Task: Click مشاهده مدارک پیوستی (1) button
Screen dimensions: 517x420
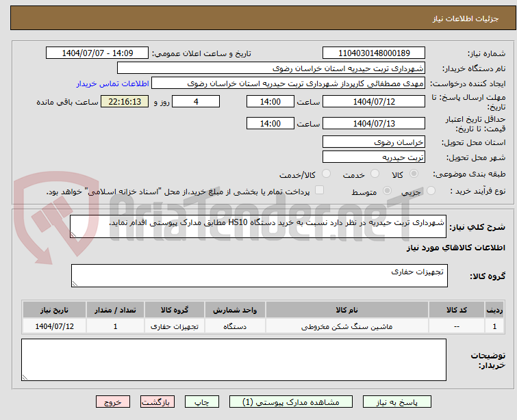Action: (x=291, y=402)
